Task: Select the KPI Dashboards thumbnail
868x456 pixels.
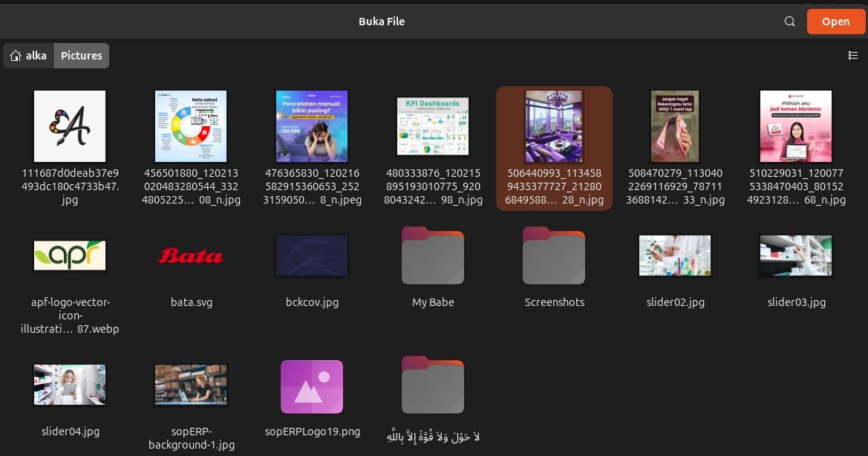Action: pos(433,126)
